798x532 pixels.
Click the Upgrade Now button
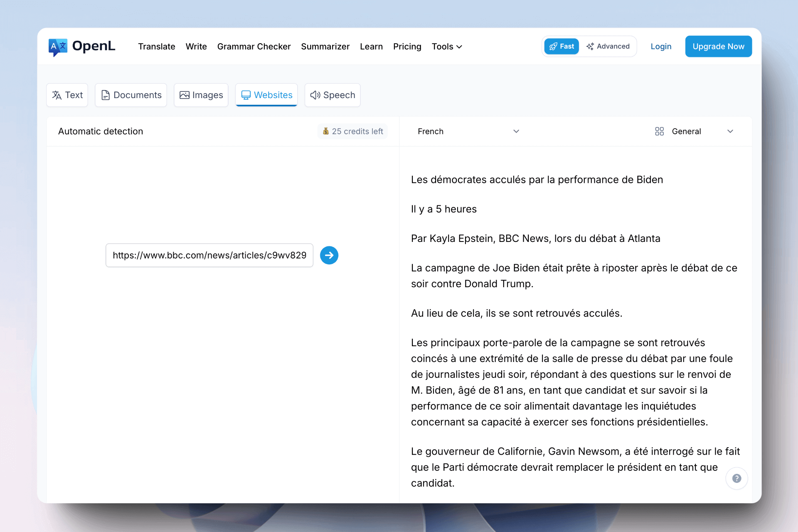(718, 46)
